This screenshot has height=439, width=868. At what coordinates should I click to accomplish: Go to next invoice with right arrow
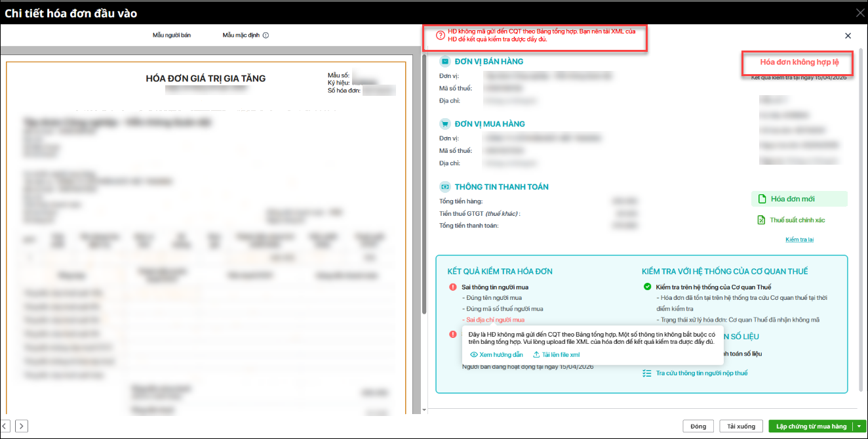[22, 427]
